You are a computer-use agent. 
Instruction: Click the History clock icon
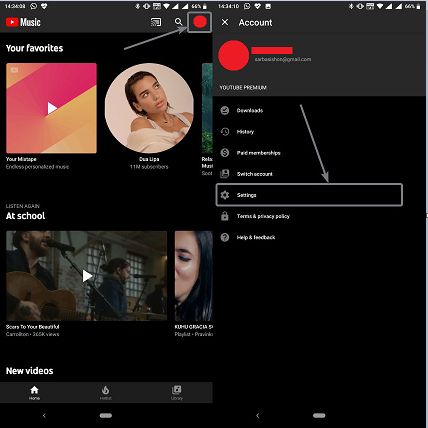(225, 132)
